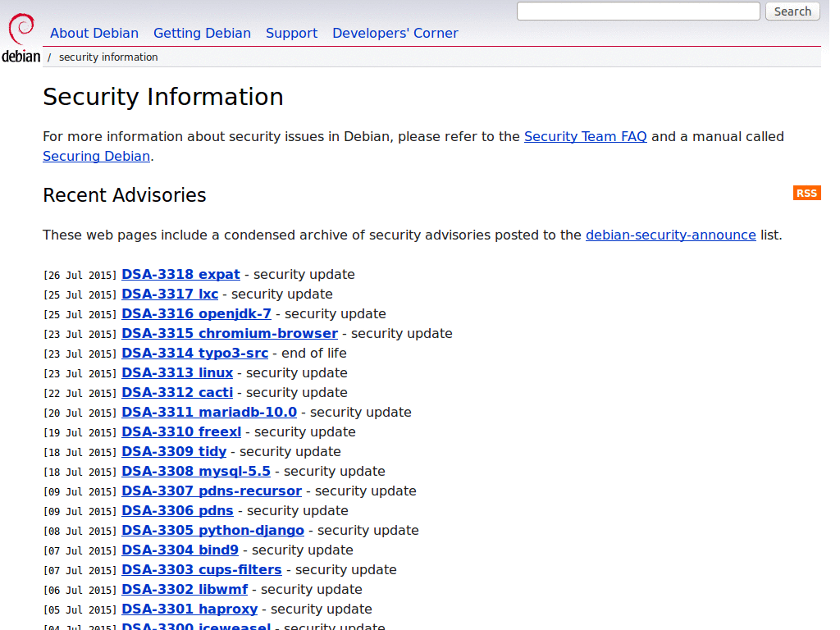Click the [20 Jul 2015] date for mariadb-10.0

[80, 413]
